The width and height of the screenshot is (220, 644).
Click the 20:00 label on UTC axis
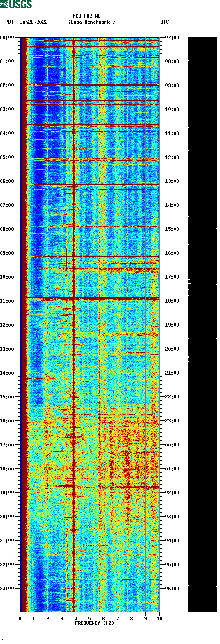tap(172, 349)
